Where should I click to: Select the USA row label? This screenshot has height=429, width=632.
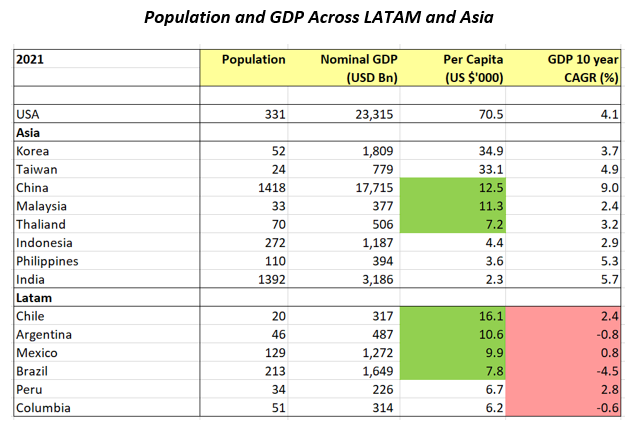point(30,114)
